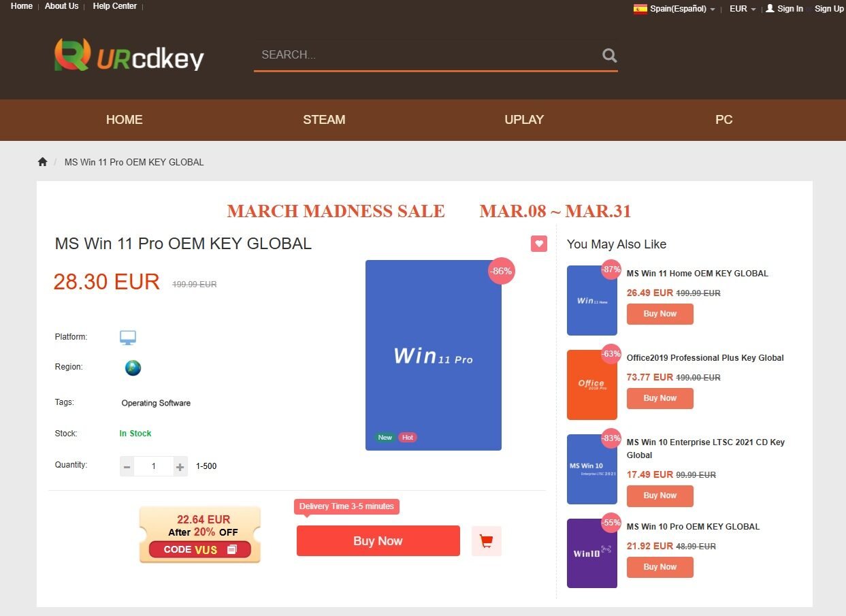Open the Spain(Español) language dropdown
The width and height of the screenshot is (846, 616).
[x=674, y=9]
